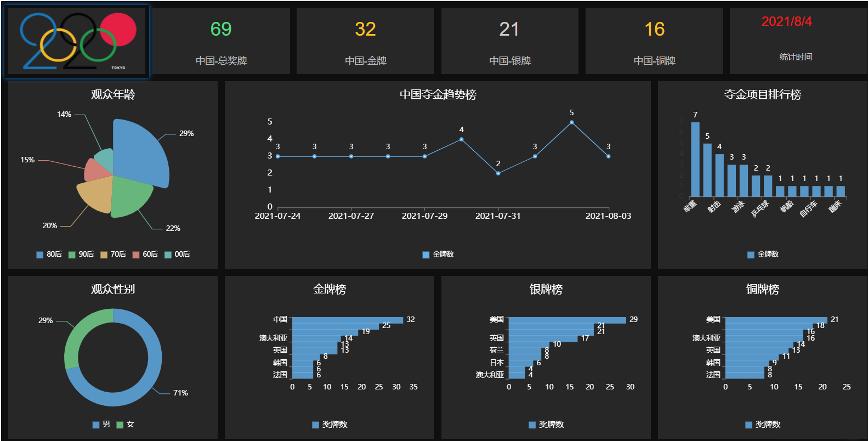This screenshot has height=441, width=868.
Task: Click the 举重 bar with 7 gold medals
Action: point(695,159)
